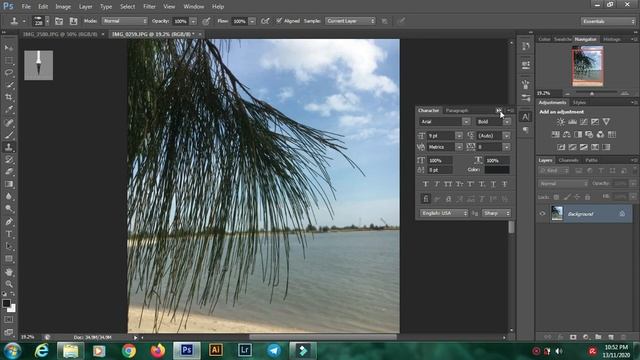The image size is (640, 360).
Task: Open the font size dropdown arrow
Action: 459,136
